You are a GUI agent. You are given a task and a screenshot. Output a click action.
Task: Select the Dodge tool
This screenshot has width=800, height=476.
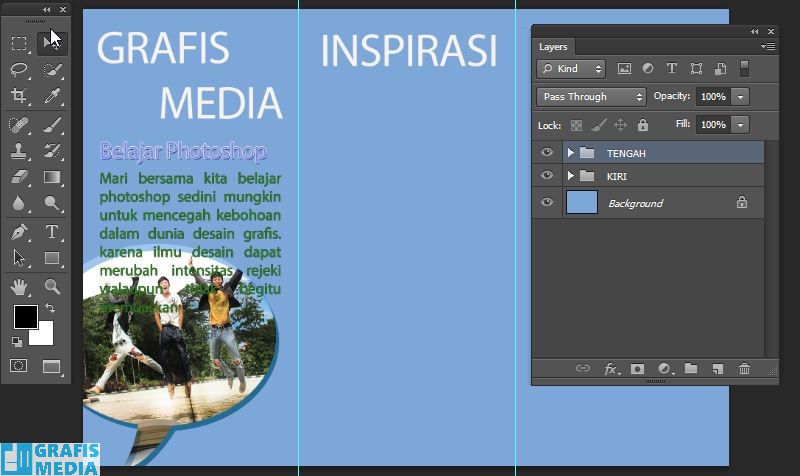tap(52, 203)
